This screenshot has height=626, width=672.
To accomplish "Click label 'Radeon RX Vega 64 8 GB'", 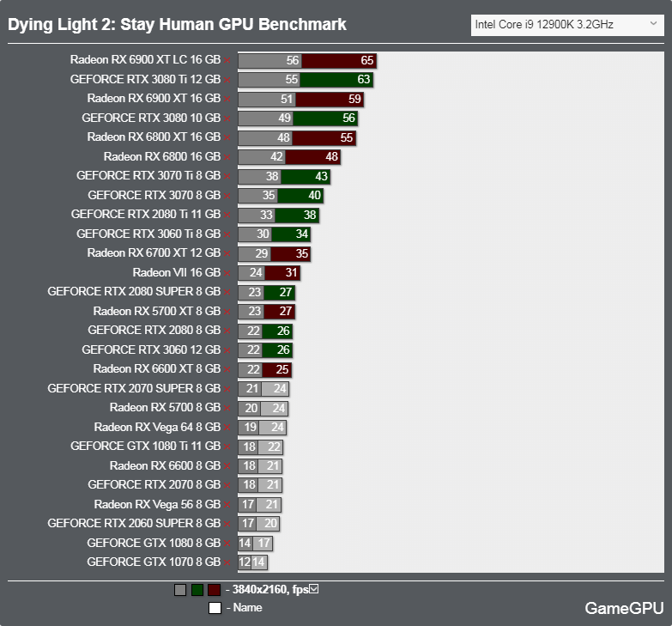I will tap(157, 428).
